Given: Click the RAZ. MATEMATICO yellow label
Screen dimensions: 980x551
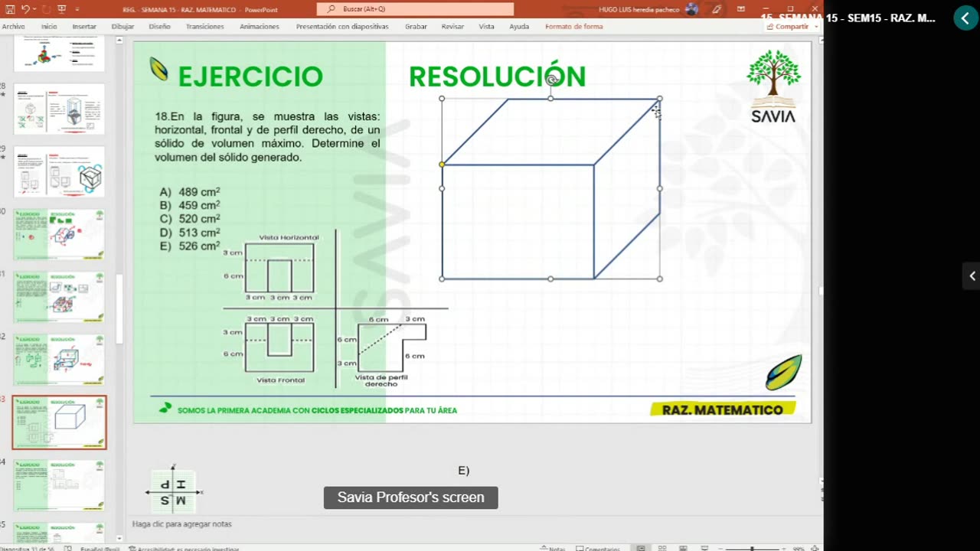Looking at the screenshot, I should 723,409.
